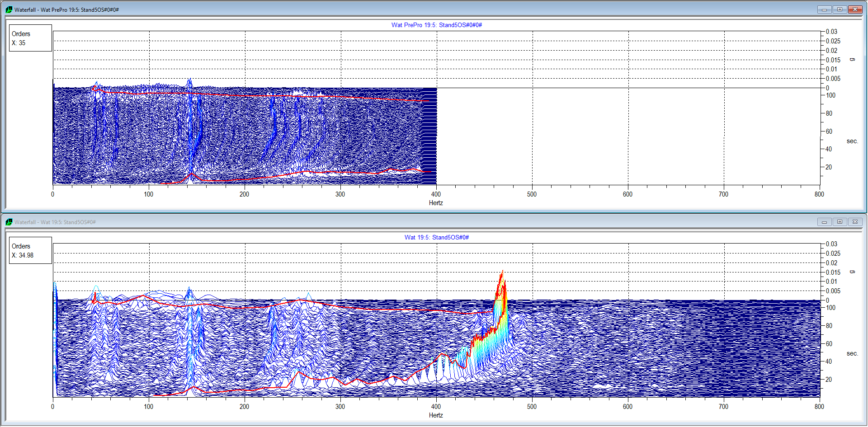This screenshot has height=427, width=868.
Task: Click the green waterfall application icon on lower window
Action: click(9, 222)
